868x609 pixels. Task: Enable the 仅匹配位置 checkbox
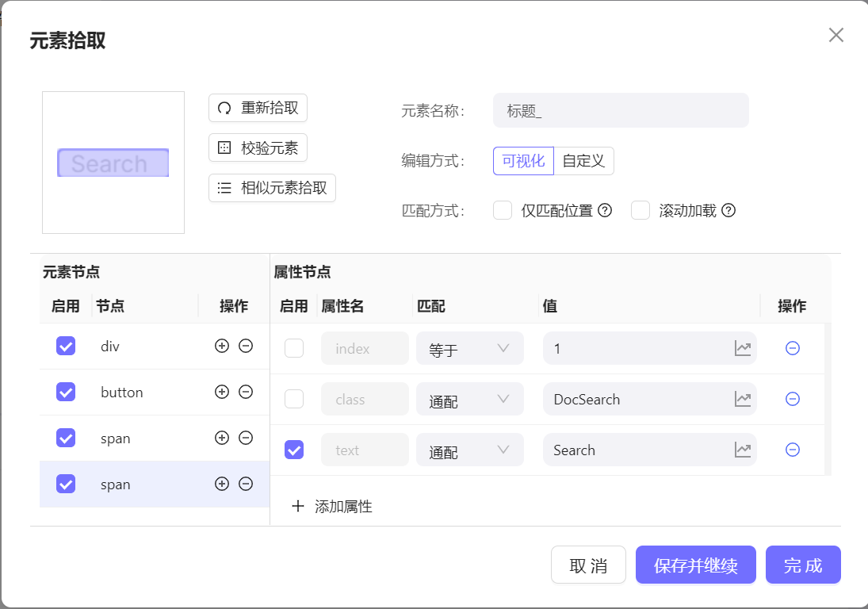(x=503, y=210)
